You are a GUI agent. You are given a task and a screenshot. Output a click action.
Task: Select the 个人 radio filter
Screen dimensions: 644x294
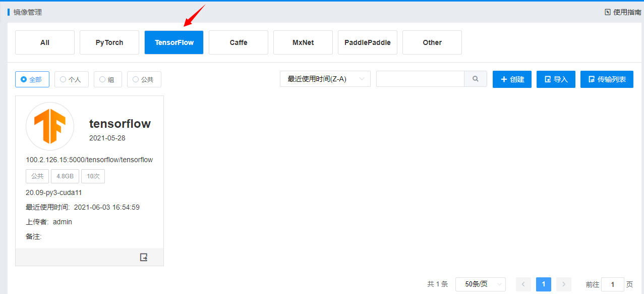click(x=71, y=79)
